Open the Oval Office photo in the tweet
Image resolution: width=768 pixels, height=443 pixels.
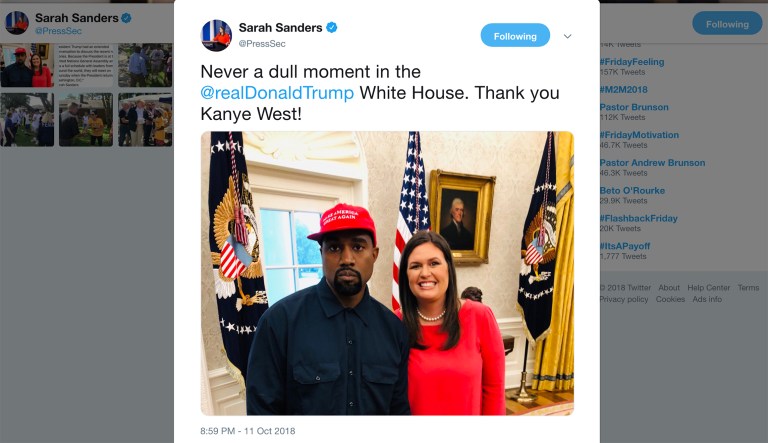pyautogui.click(x=387, y=273)
